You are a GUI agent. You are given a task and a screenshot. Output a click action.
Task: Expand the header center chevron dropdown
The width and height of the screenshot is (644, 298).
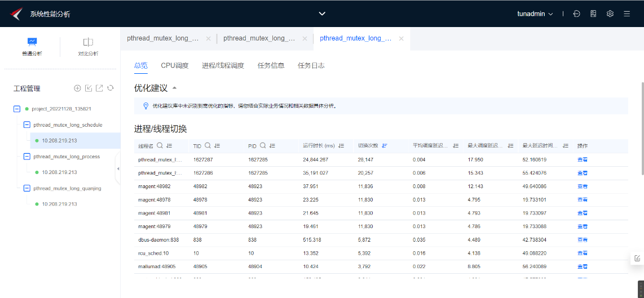[323, 14]
